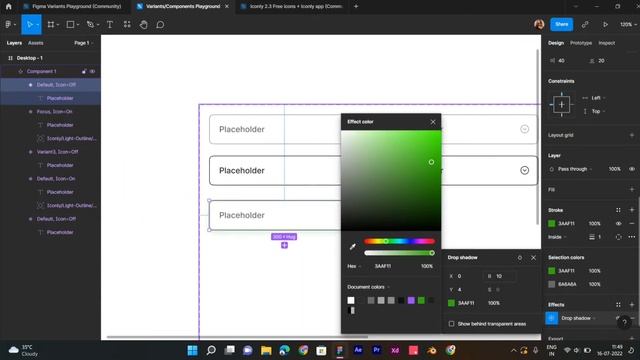This screenshot has width=640, height=360.
Task: Open taskbar search
Action: 211,350
